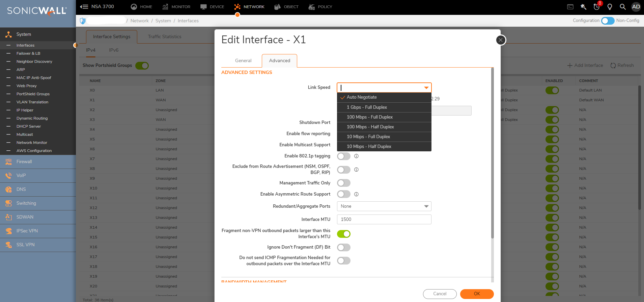Viewport: 644px width, 302px height.
Task: Click the search magnifier icon in top bar
Action: click(x=623, y=7)
